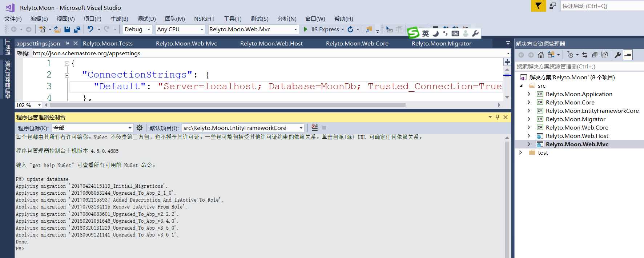Open Package Manager Console settings gear

pos(140,128)
